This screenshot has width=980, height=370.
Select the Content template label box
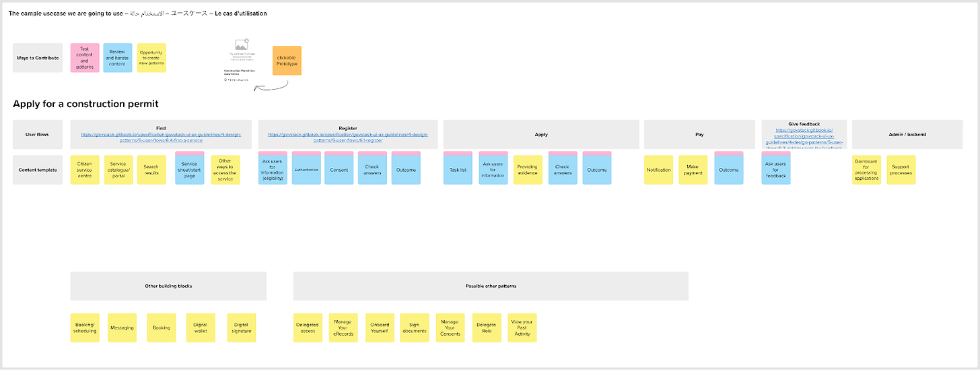tap(38, 170)
